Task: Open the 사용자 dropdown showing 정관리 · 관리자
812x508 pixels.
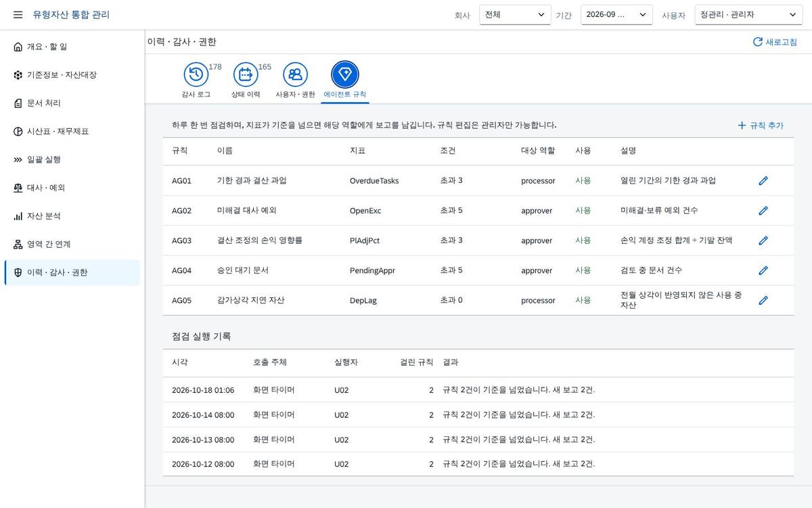Action: pyautogui.click(x=748, y=15)
